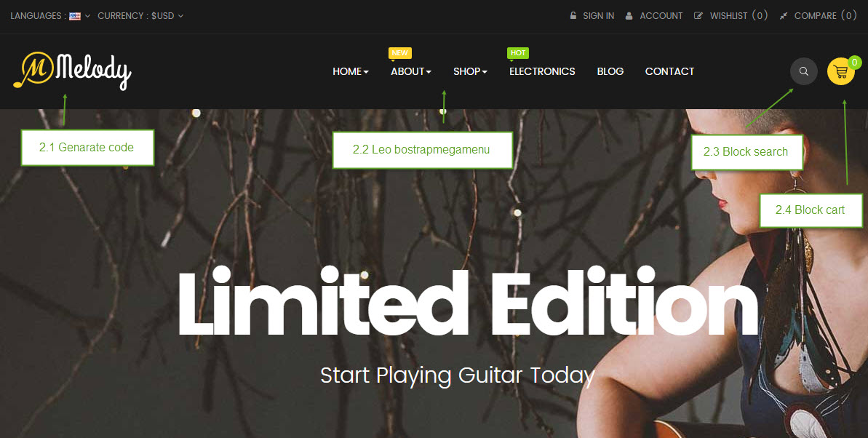Viewport: 868px width, 438px height.
Task: Click the user icon beside Account
Action: 629,16
